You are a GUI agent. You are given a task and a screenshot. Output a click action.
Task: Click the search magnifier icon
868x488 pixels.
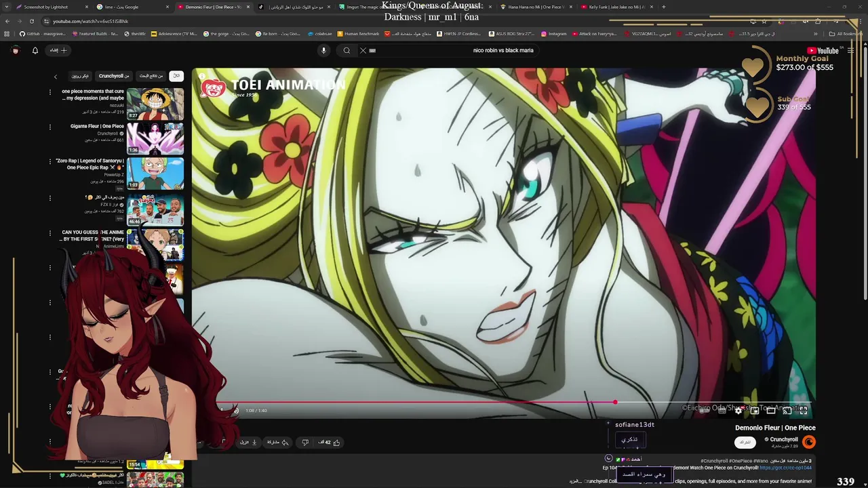pyautogui.click(x=347, y=50)
